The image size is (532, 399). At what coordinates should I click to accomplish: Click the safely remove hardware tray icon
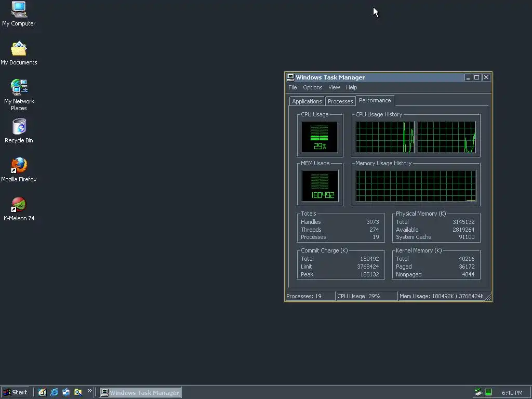(x=478, y=392)
